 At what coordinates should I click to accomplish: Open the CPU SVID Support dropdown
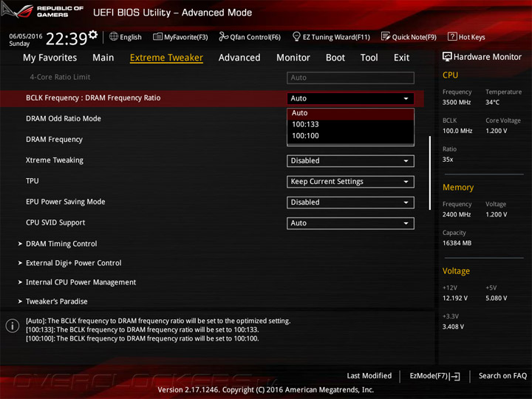tap(350, 223)
